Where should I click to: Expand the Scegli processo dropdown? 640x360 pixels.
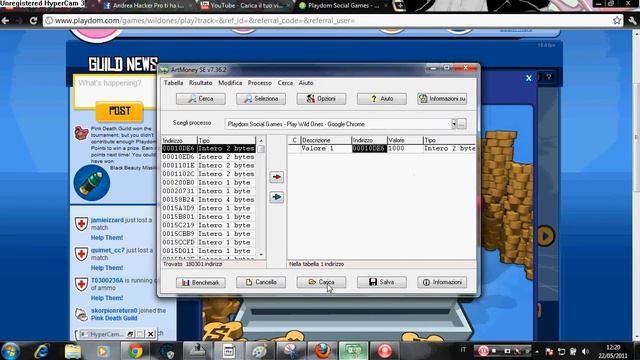[x=453, y=124]
